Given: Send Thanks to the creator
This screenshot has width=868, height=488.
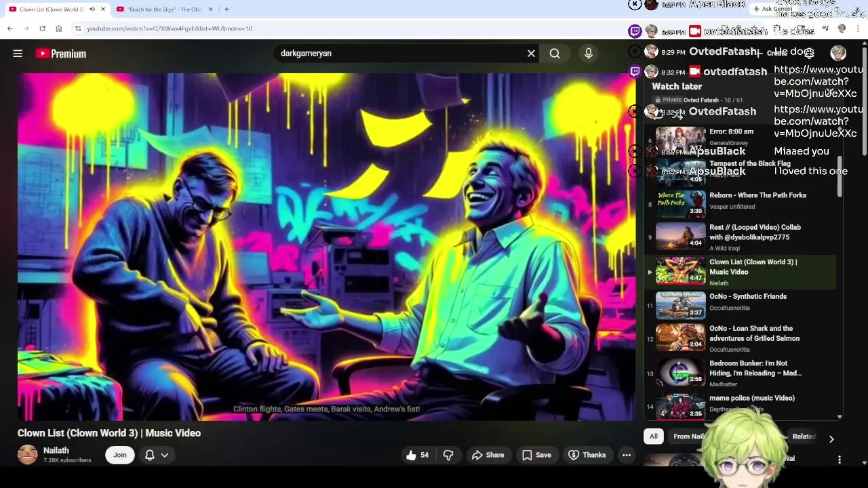Looking at the screenshot, I should pyautogui.click(x=587, y=455).
